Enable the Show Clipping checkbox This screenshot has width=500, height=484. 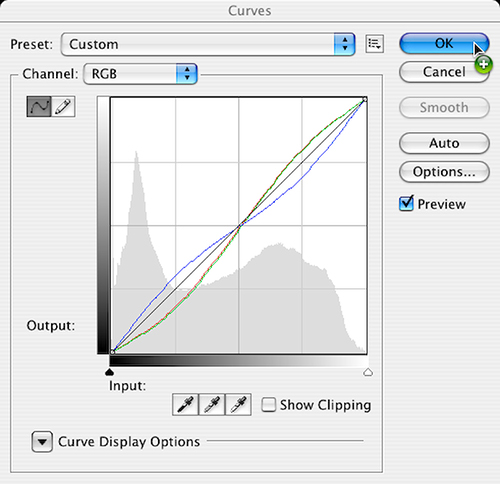(x=269, y=405)
